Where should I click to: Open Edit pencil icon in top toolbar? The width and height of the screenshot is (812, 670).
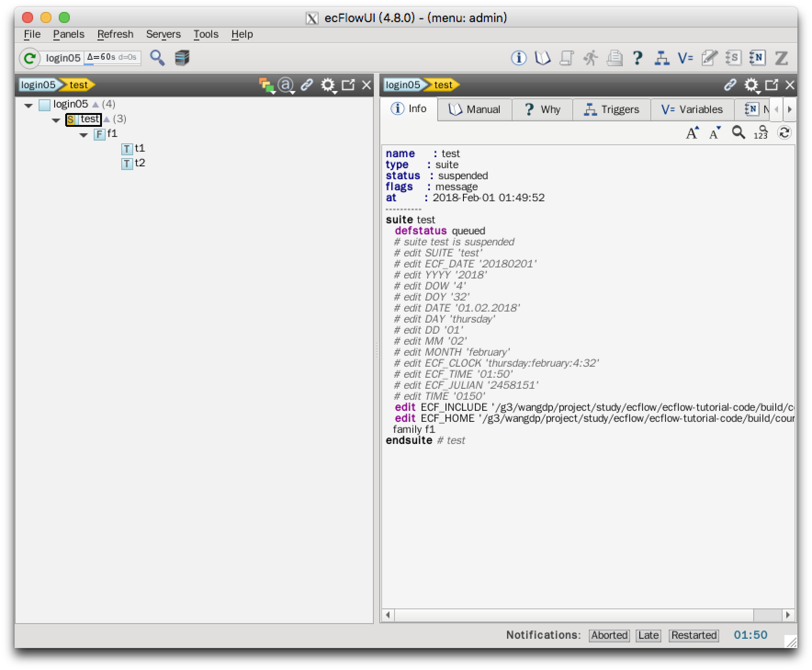(709, 58)
